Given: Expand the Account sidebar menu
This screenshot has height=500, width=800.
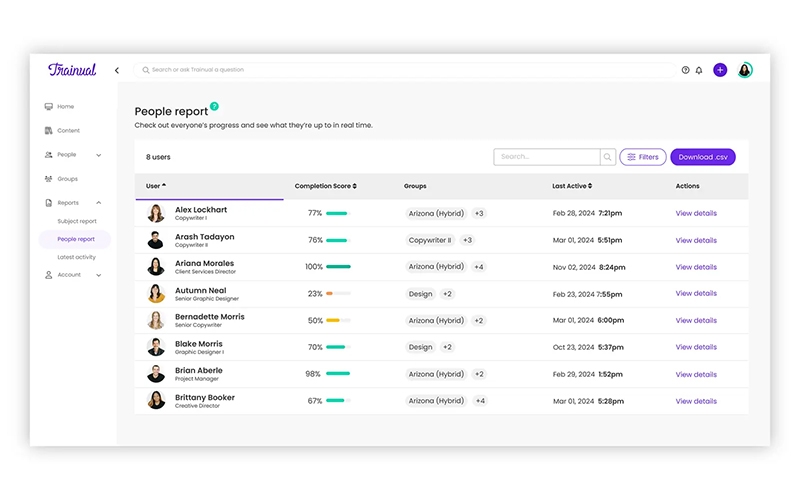Looking at the screenshot, I should point(98,275).
